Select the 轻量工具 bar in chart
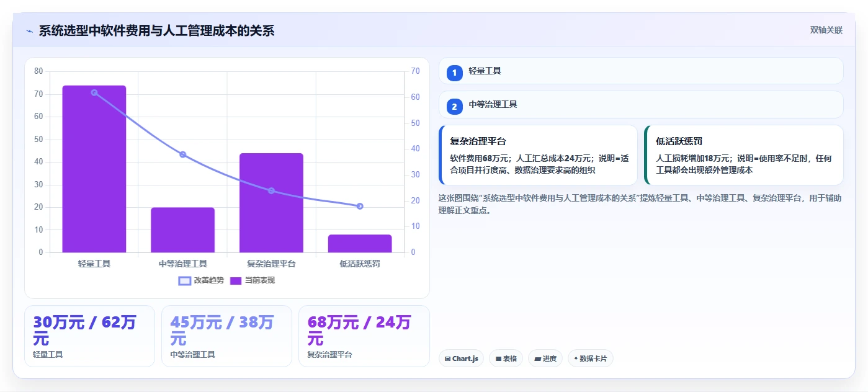 tap(94, 169)
